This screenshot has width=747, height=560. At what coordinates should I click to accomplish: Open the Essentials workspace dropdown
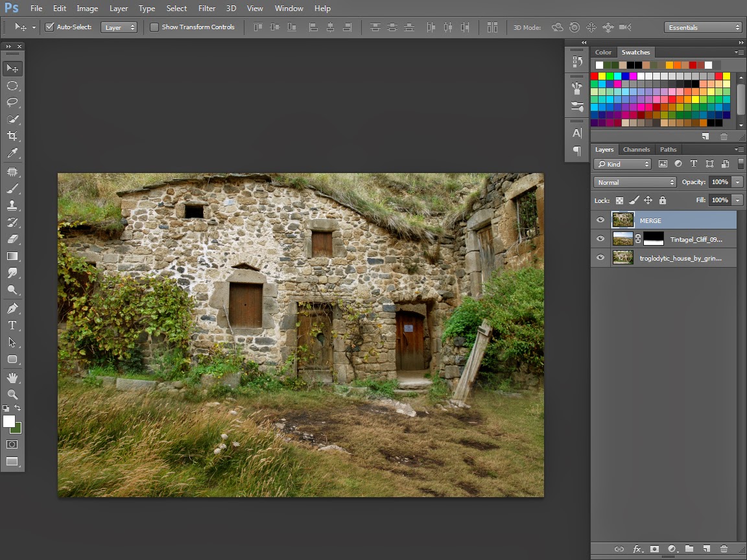click(x=703, y=27)
